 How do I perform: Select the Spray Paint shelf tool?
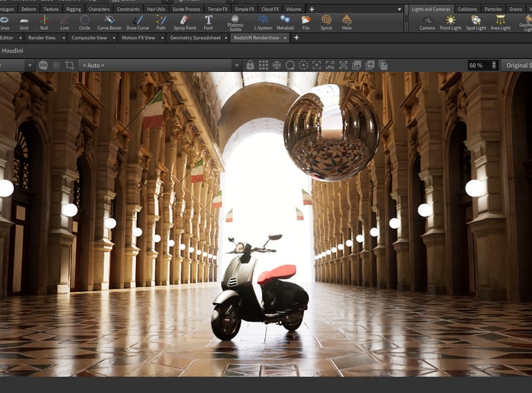pyautogui.click(x=184, y=22)
